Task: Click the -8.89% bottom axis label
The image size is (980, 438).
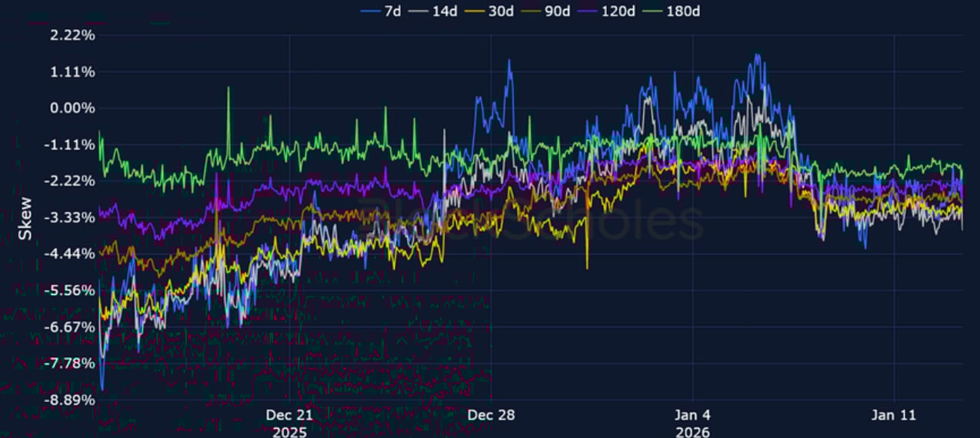Action: click(72, 400)
